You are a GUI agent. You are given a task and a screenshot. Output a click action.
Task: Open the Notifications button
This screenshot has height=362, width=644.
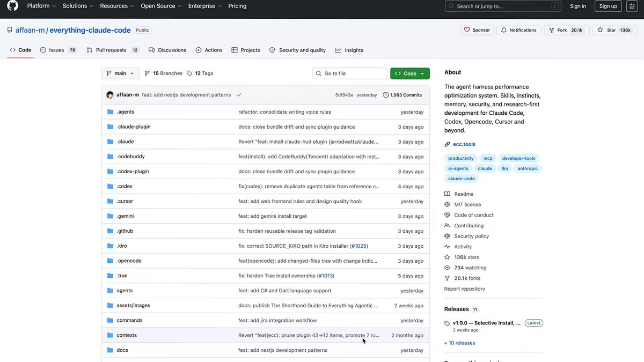[x=518, y=30]
